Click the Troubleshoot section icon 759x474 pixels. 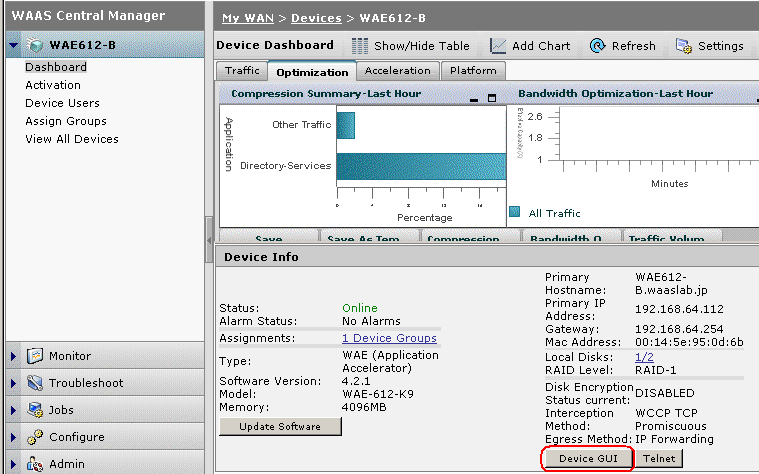pyautogui.click(x=35, y=383)
